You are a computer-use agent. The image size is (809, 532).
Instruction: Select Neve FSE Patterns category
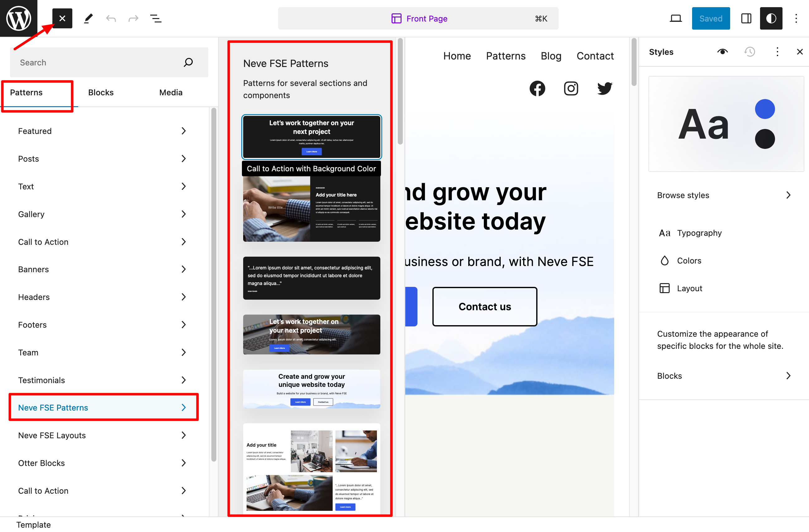[x=102, y=407]
